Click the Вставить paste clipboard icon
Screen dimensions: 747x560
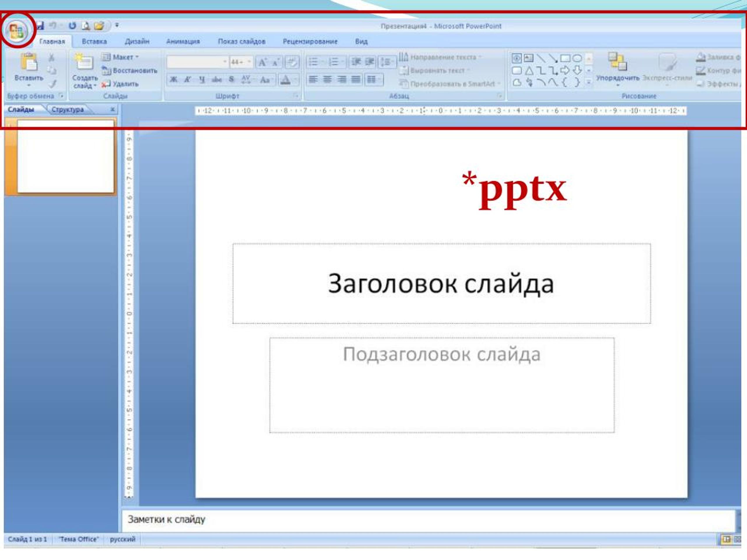29,62
